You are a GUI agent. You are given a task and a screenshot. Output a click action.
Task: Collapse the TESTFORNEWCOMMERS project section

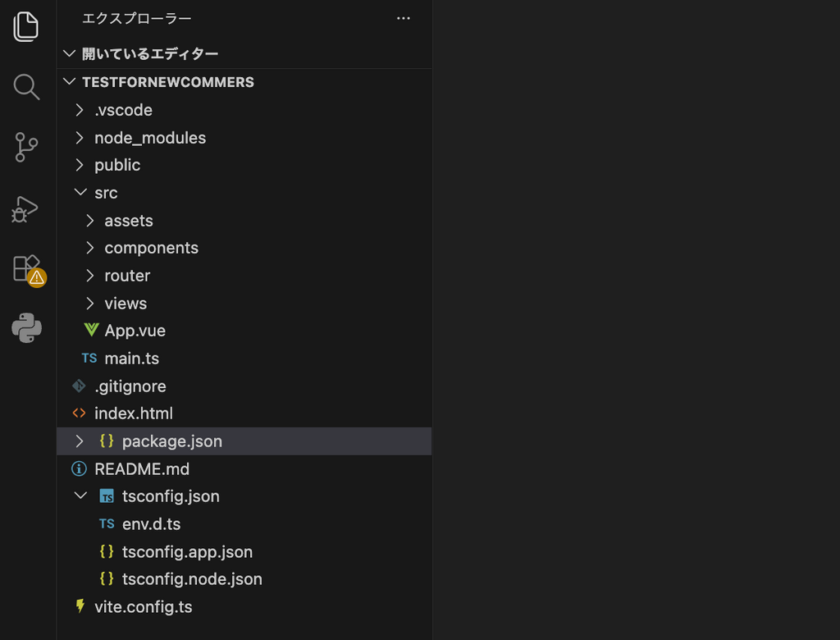click(69, 82)
